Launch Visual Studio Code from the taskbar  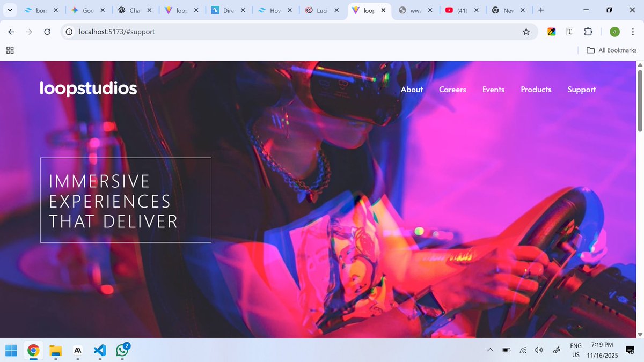point(100,350)
